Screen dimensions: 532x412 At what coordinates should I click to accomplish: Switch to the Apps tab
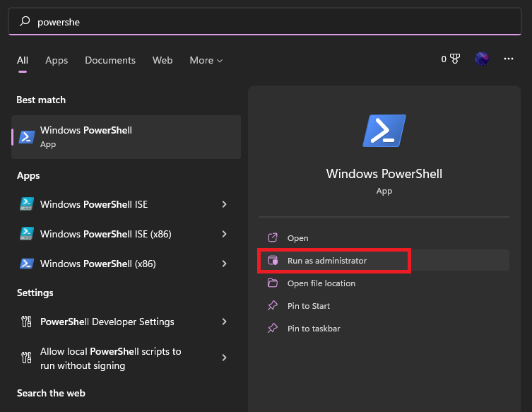57,60
